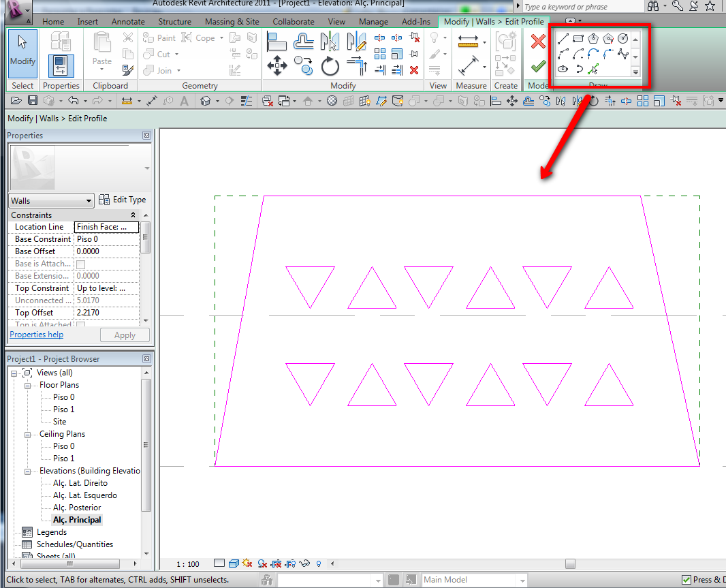Switch to the Massing & Site tab
This screenshot has height=588, width=726.
[x=232, y=22]
